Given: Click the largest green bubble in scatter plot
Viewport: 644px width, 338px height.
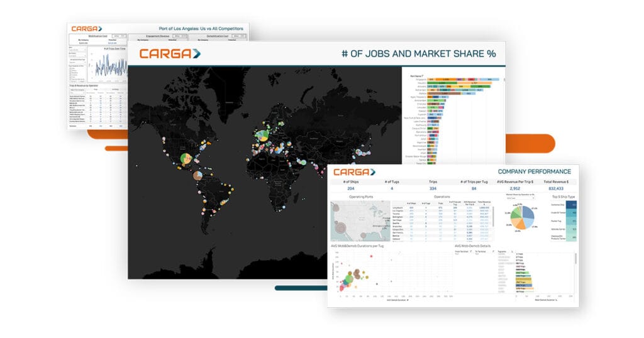Looking at the screenshot, I should point(348,278).
